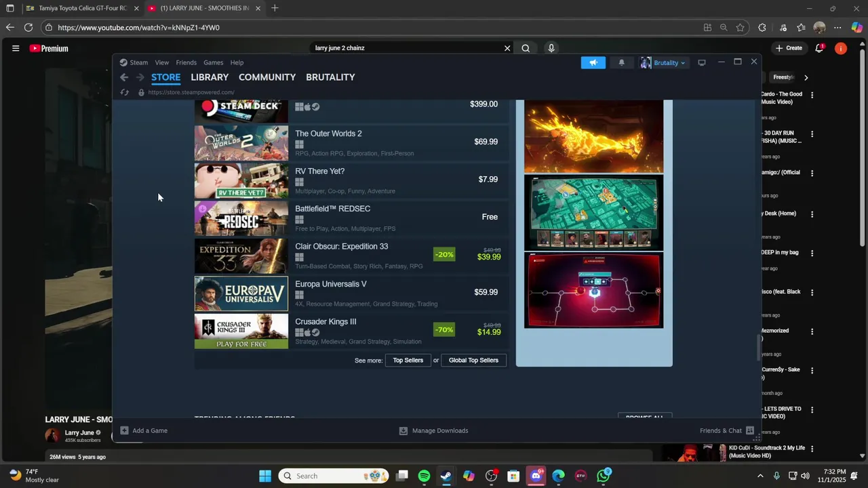Open Clair Obscur: Expedition 33 listing
The height and width of the screenshot is (488, 868).
(351, 255)
